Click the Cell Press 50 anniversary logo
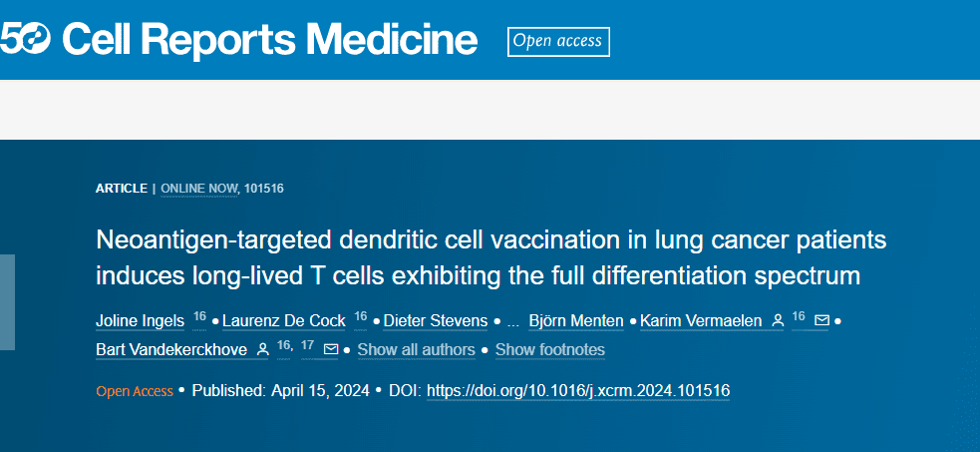The height and width of the screenshot is (452, 980). point(26,40)
